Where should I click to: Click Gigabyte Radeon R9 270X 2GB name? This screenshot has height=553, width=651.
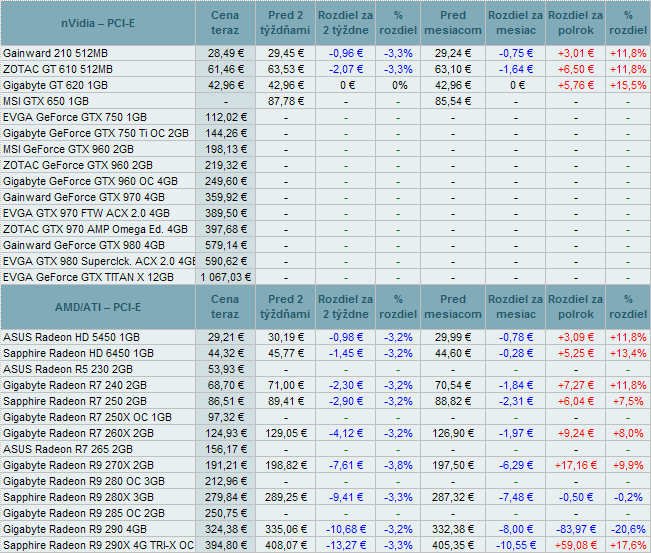click(78, 465)
